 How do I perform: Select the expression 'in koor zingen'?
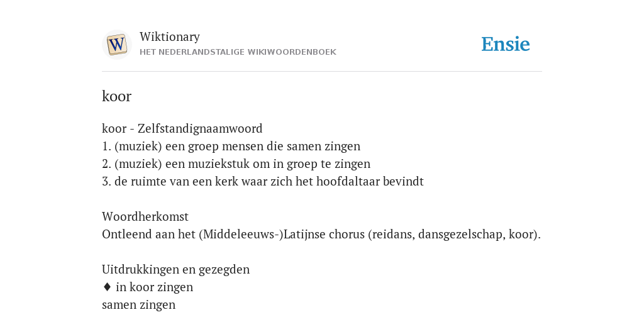click(155, 287)
